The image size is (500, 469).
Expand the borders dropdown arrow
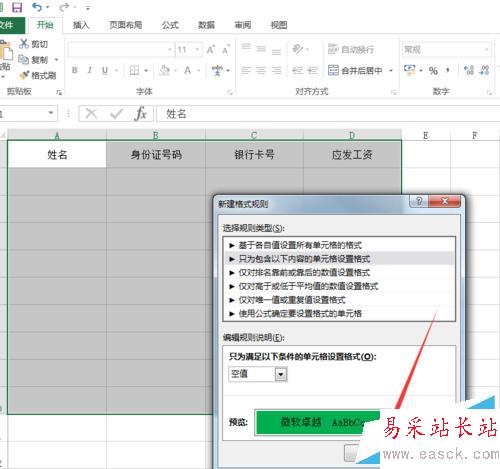146,70
